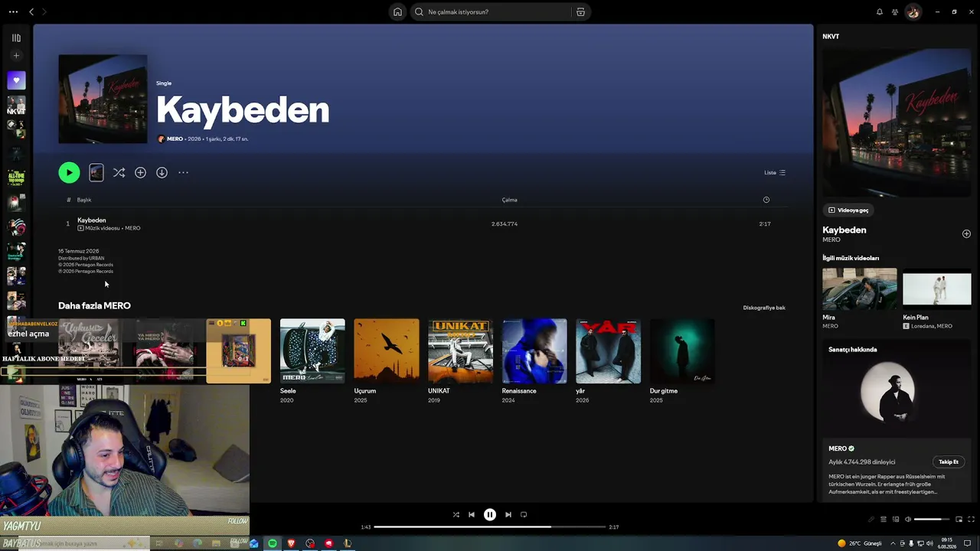Click the 'Takip Et' follow button

(x=949, y=462)
